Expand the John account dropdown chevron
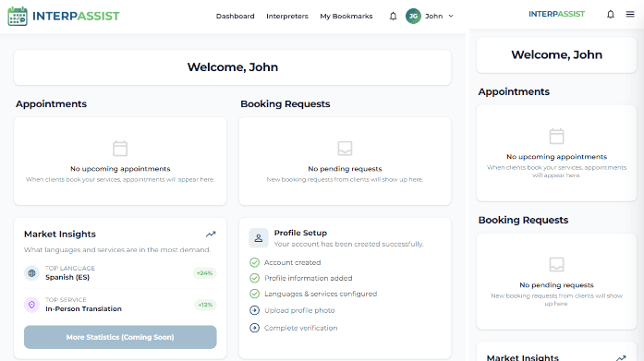This screenshot has width=644, height=361. [x=451, y=16]
